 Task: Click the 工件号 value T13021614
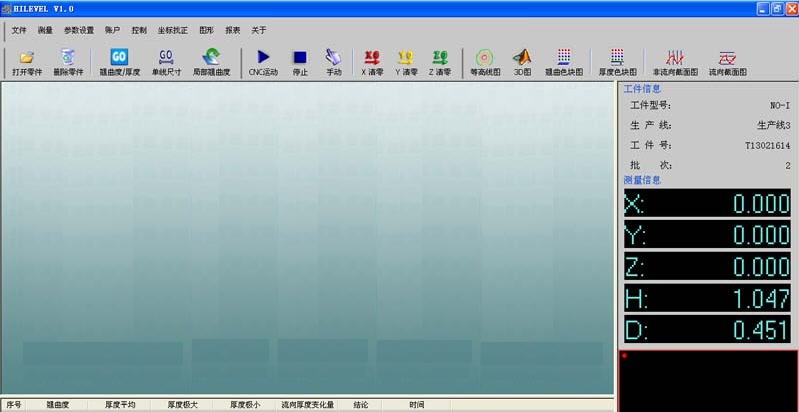pyautogui.click(x=767, y=146)
